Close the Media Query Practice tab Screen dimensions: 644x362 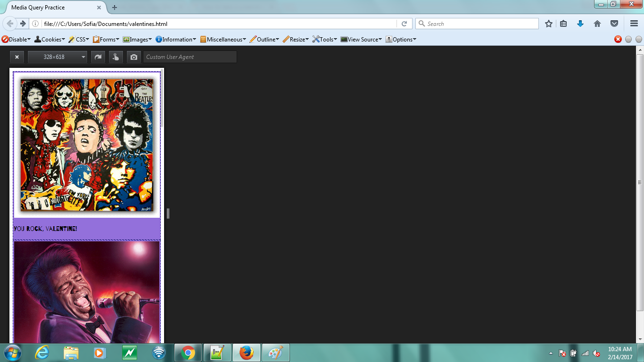pos(99,8)
